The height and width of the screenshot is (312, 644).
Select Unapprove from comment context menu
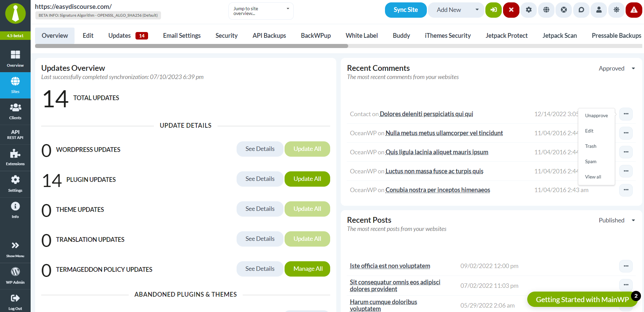(596, 115)
